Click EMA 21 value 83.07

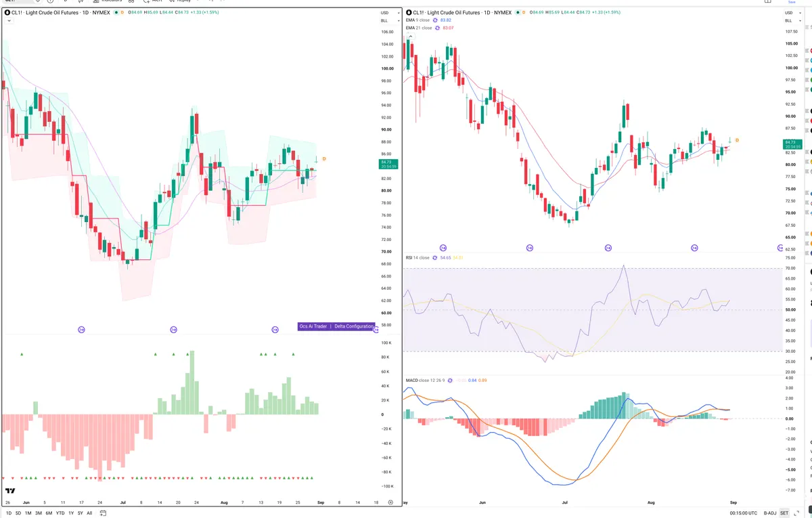pos(448,28)
